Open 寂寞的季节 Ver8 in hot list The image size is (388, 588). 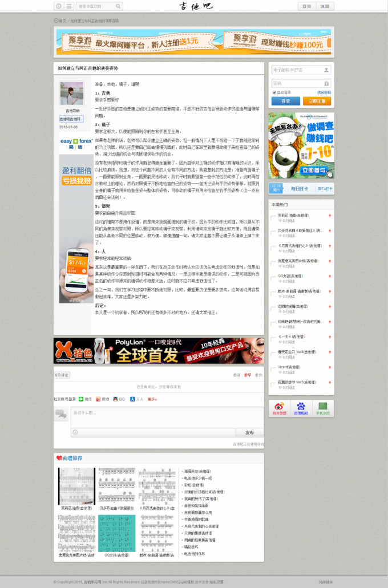click(297, 382)
